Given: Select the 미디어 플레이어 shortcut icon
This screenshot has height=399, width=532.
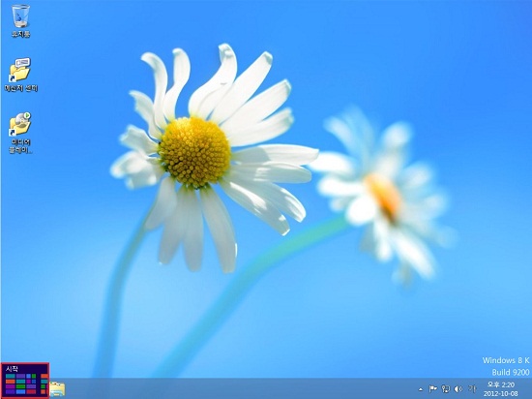Looking at the screenshot, I should tap(20, 124).
